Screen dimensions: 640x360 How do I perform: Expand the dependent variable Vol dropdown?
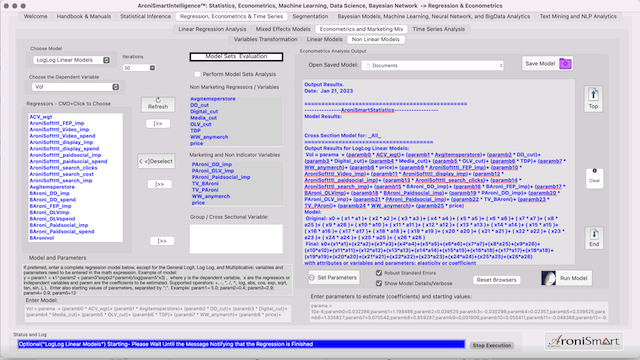76,87
